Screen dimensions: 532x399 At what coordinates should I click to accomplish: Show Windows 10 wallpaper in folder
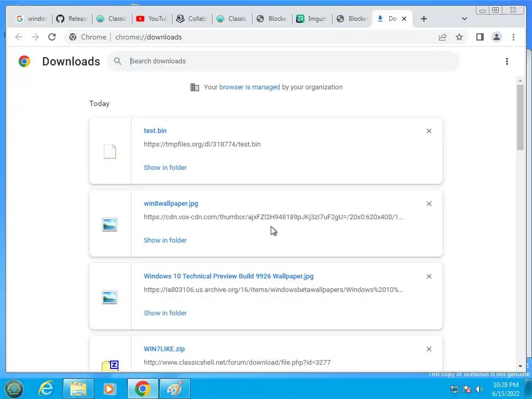click(165, 313)
